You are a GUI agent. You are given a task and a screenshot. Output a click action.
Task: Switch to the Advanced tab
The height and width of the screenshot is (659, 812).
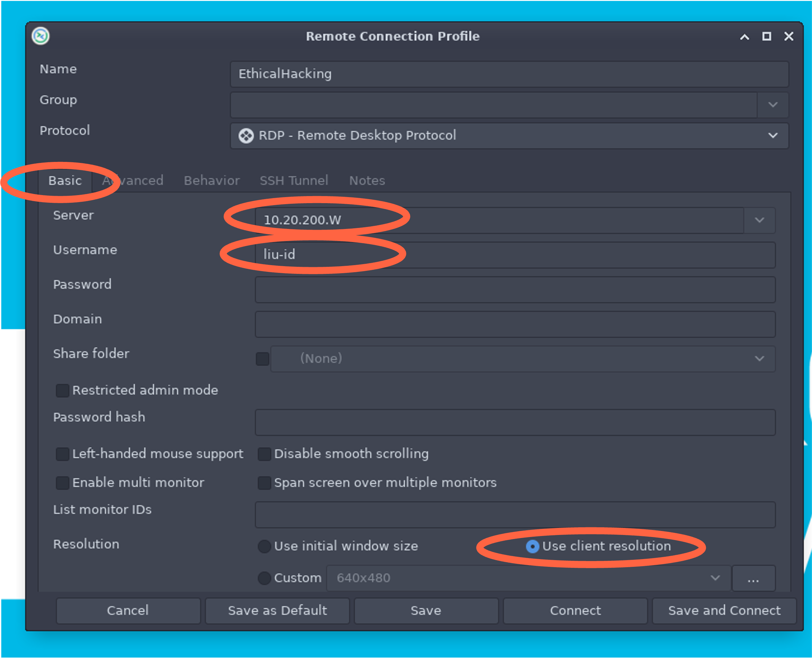[x=132, y=181]
